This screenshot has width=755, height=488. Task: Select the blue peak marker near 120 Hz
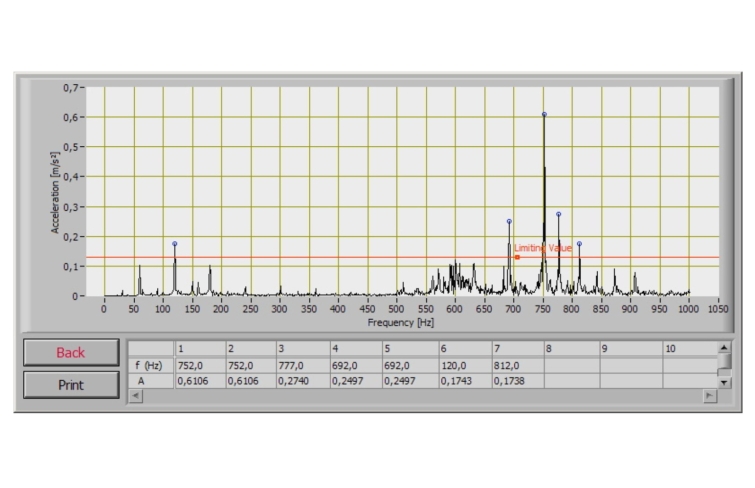point(174,244)
